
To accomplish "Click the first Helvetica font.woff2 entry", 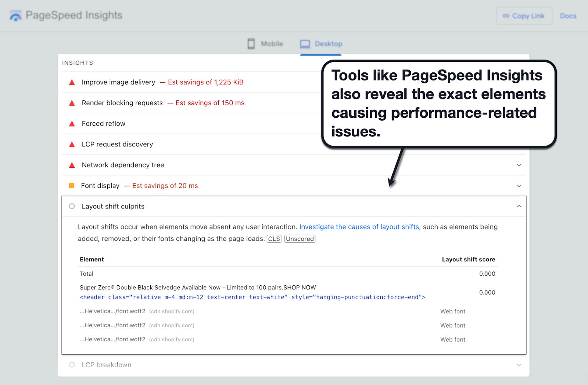I will coord(112,311).
